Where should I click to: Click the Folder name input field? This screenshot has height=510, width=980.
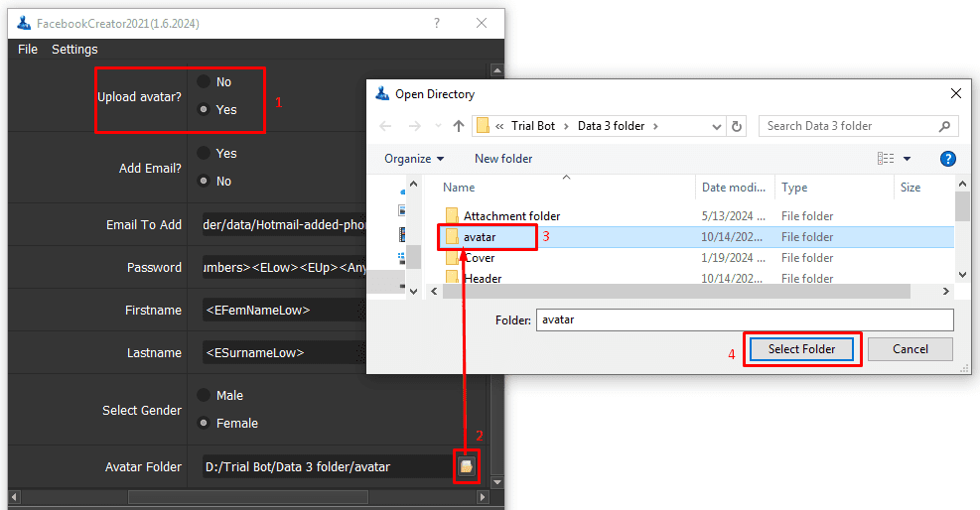click(x=745, y=319)
